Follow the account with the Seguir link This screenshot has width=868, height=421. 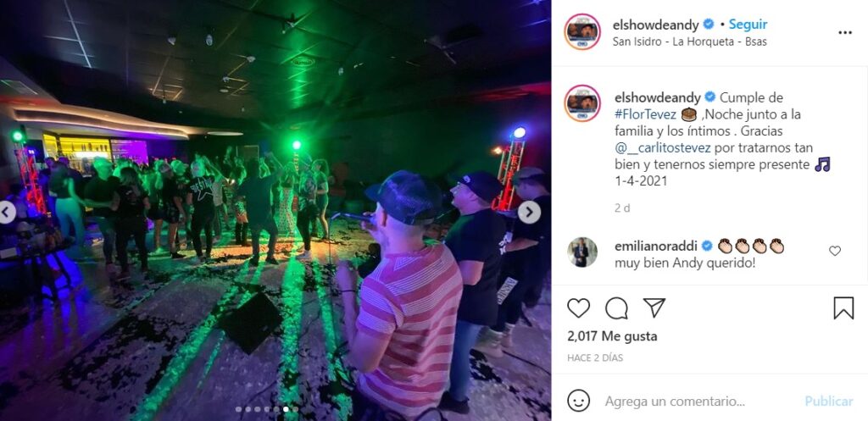[x=748, y=25]
